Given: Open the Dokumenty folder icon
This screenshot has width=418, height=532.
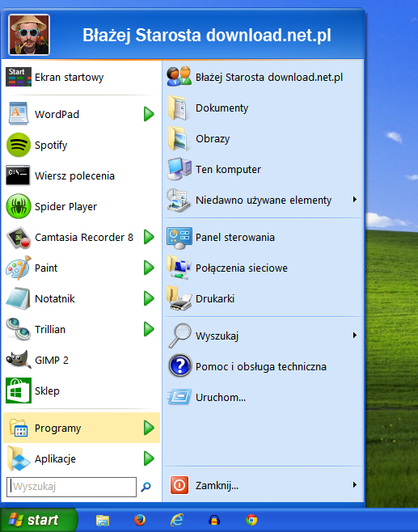Looking at the screenshot, I should pyautogui.click(x=177, y=108).
